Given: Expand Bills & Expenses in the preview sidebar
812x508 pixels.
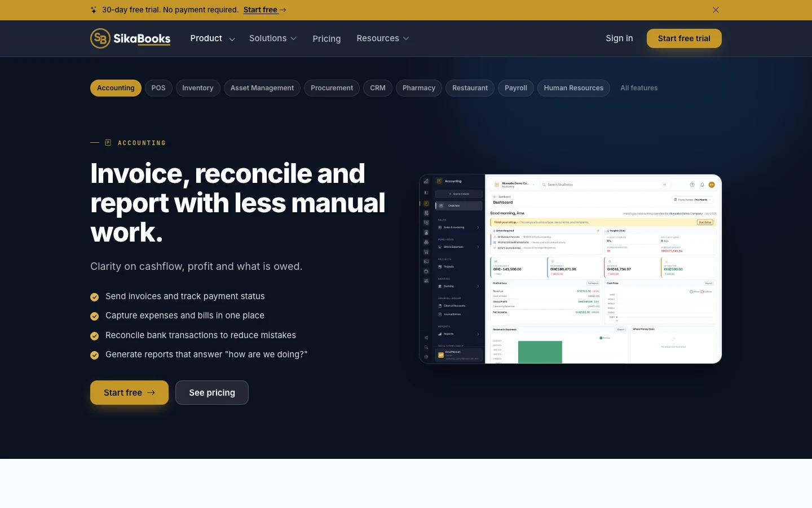Looking at the screenshot, I should tap(459, 247).
